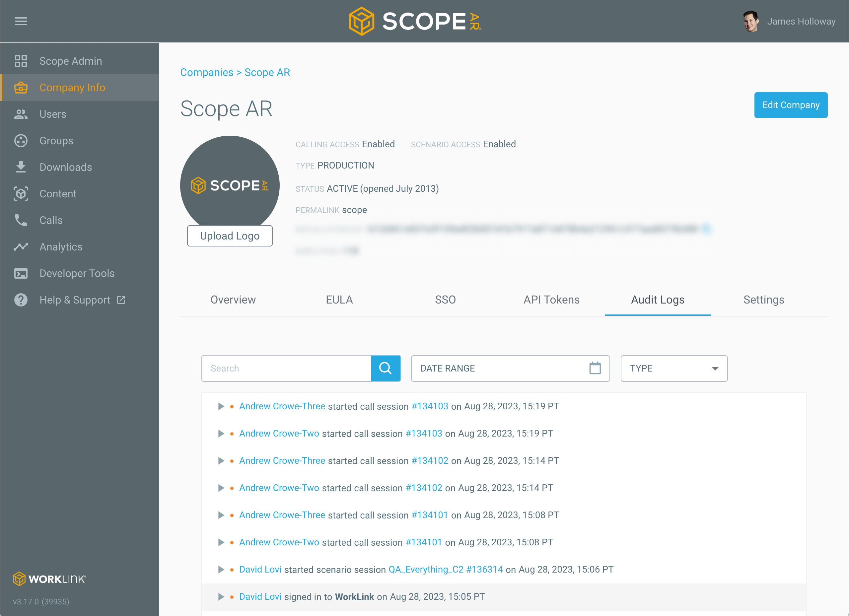Open the date range calendar icon
Viewport: 849px width, 616px height.
pos(595,368)
